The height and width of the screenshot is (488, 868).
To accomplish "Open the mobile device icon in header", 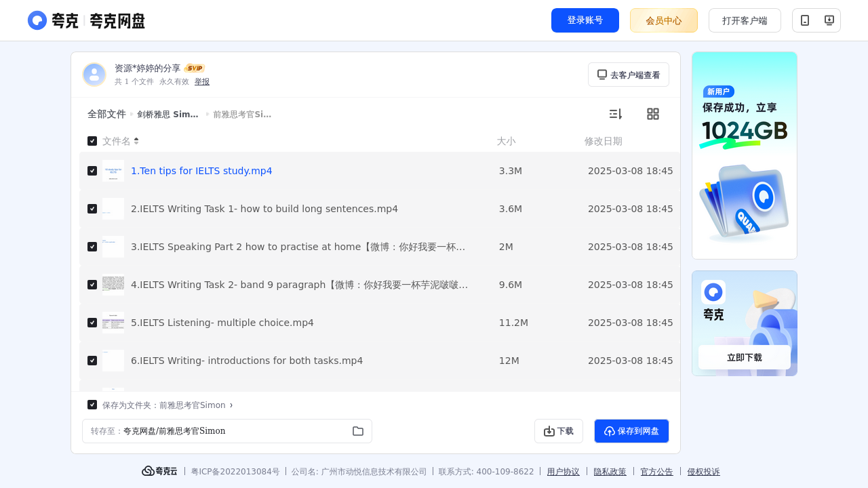I will (805, 20).
